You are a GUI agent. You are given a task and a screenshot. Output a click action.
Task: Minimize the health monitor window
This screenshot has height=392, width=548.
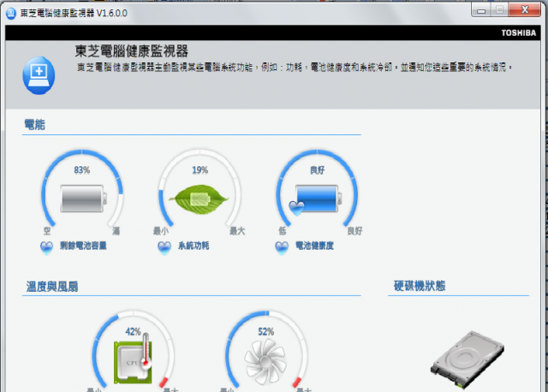pos(481,10)
